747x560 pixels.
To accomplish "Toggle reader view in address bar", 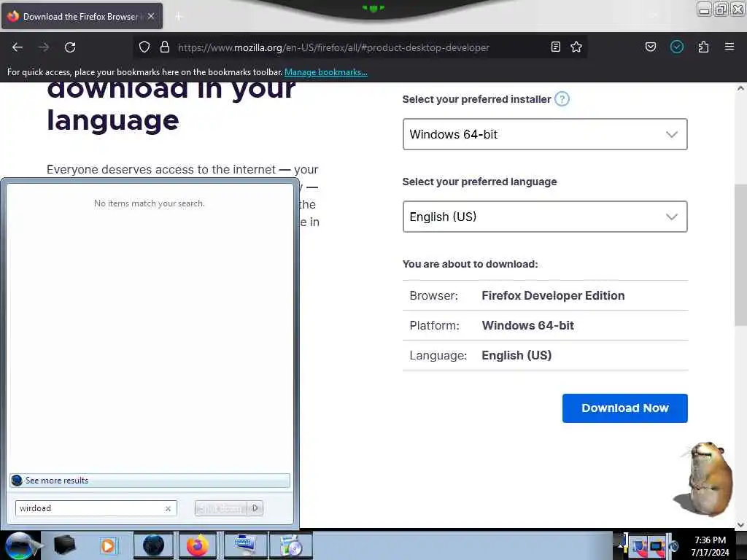I will 555,47.
